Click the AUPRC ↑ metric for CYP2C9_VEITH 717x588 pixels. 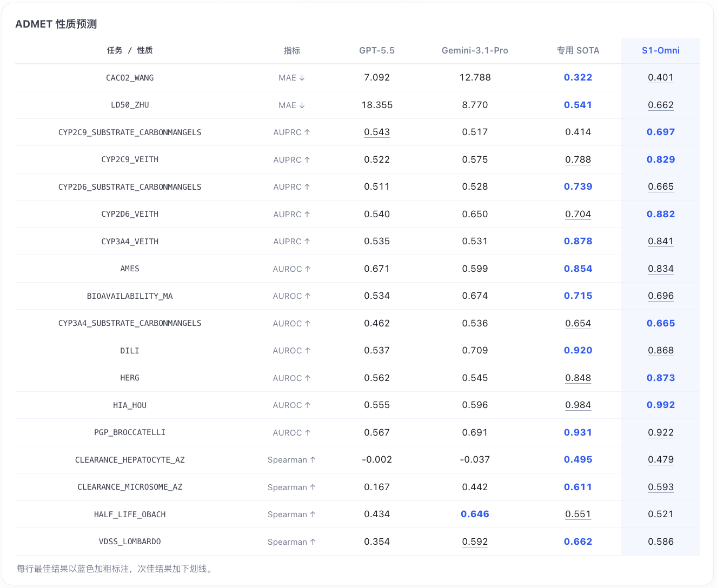[x=292, y=159]
